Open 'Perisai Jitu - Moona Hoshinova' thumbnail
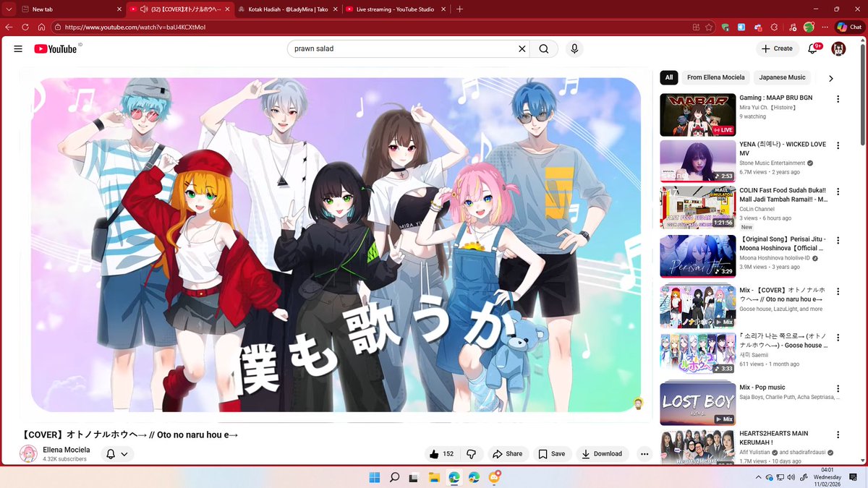This screenshot has width=868, height=488. tap(697, 256)
